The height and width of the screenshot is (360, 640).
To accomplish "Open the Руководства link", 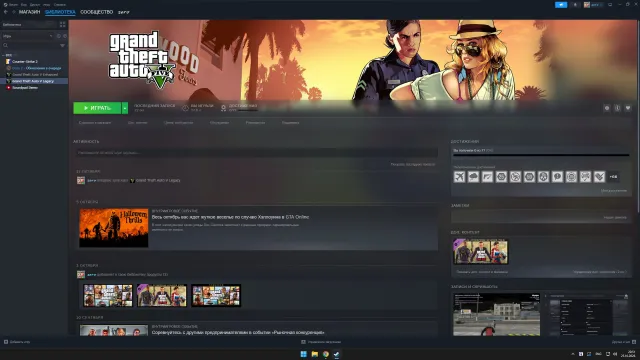I will point(255,122).
